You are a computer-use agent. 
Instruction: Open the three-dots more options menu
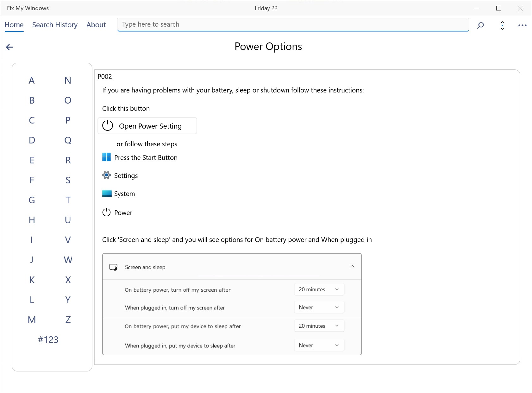(x=522, y=25)
